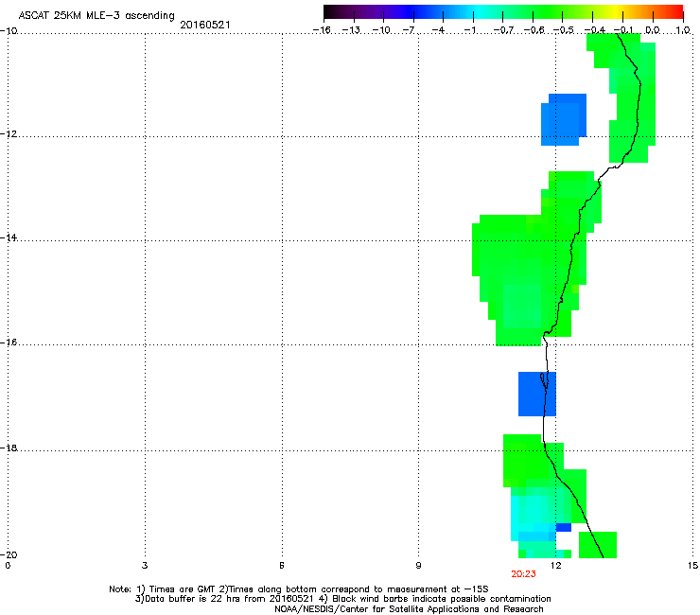Click the yellow section of the color bar
The width and height of the screenshot is (700, 615).
[619, 12]
